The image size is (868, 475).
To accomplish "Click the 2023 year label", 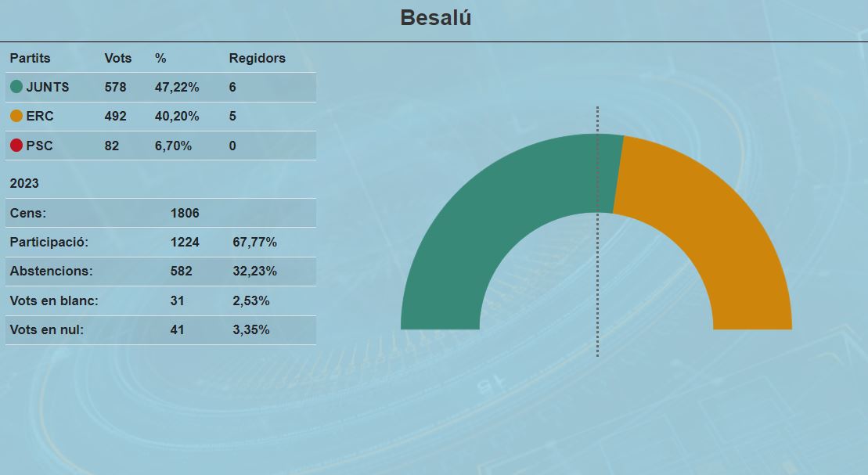I will click(24, 183).
